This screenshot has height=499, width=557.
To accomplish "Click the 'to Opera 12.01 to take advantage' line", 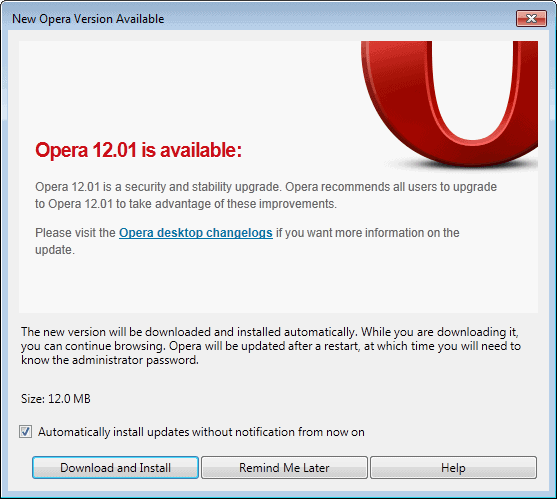I will point(186,204).
